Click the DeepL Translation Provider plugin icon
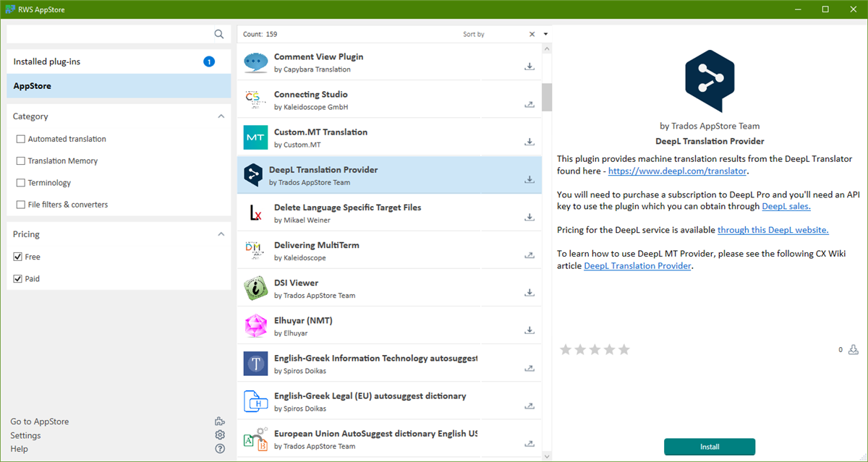Viewport: 868px width, 462px height. click(255, 174)
